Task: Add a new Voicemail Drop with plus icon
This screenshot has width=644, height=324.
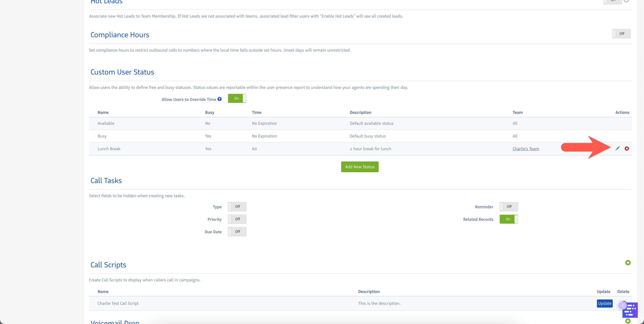Action: (628, 321)
